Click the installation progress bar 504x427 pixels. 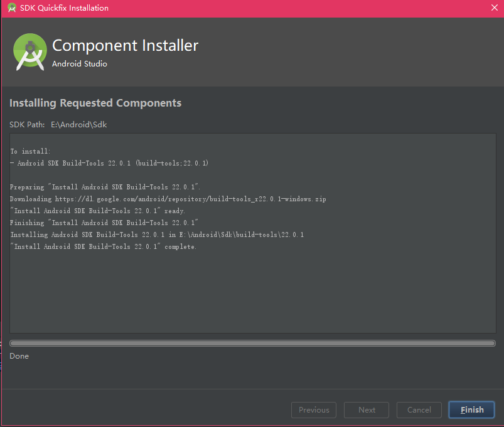(252, 343)
